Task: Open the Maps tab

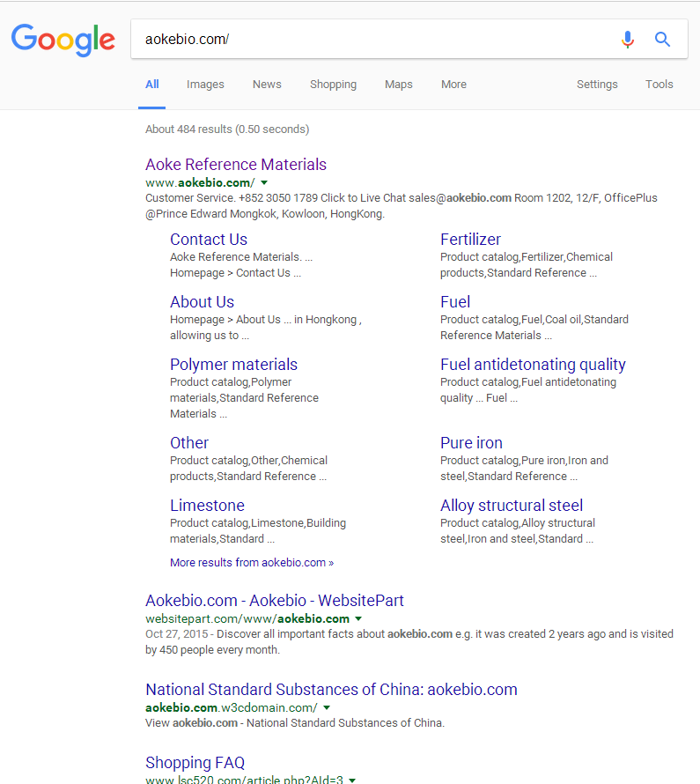Action: click(398, 85)
